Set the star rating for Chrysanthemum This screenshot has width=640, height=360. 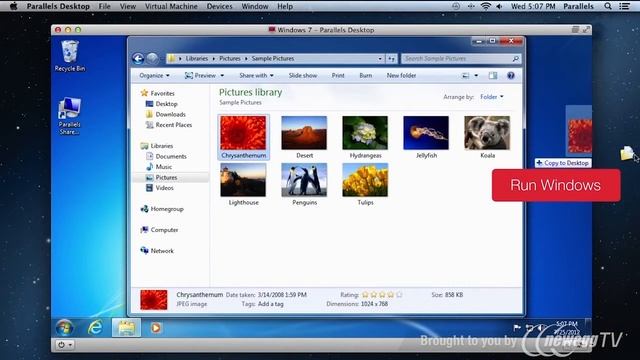point(382,295)
